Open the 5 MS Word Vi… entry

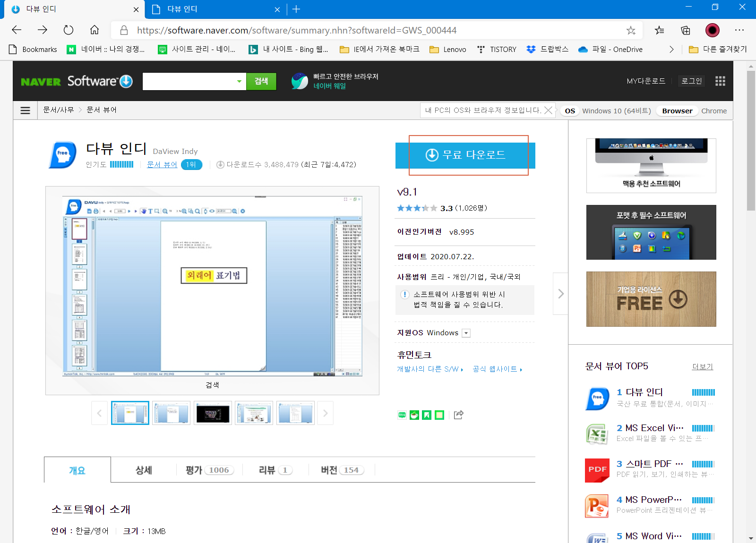point(649,536)
